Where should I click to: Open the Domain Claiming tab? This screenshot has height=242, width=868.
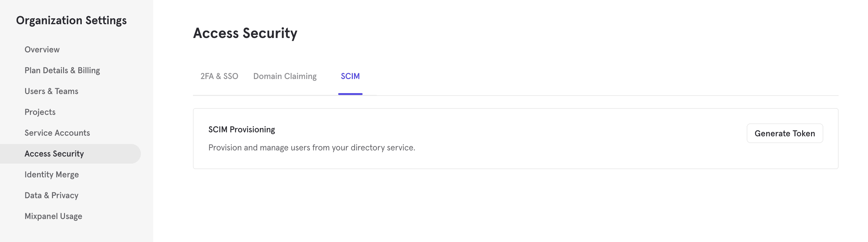coord(285,76)
